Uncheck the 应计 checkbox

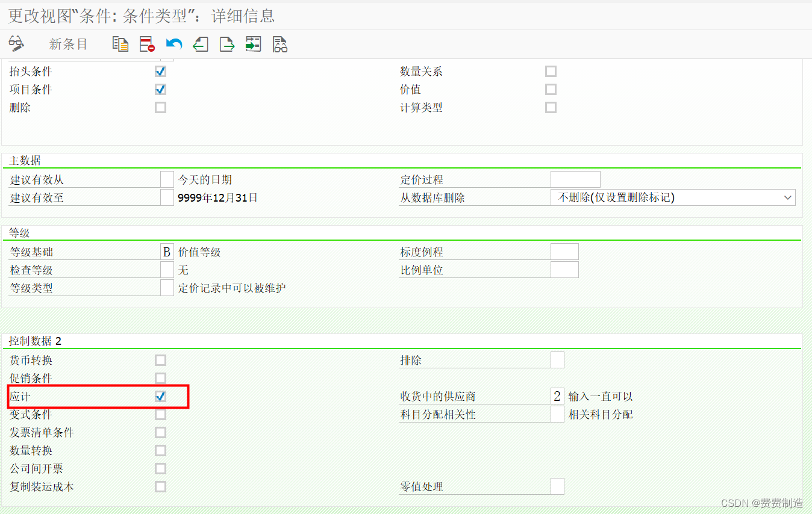(160, 397)
